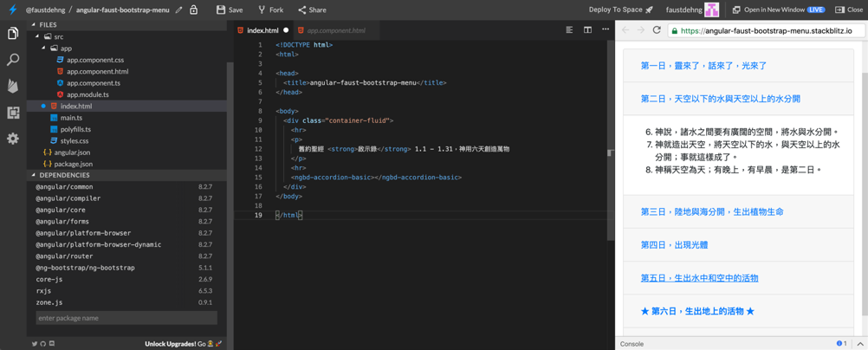Click the pencil edit project name icon
This screenshot has width=868, height=350.
[x=178, y=10]
